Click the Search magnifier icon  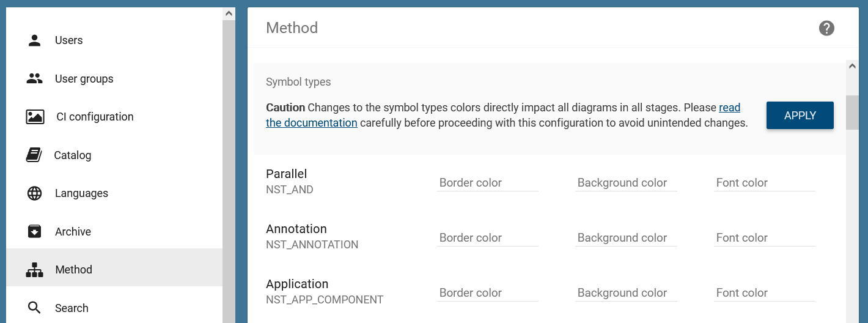click(x=35, y=308)
